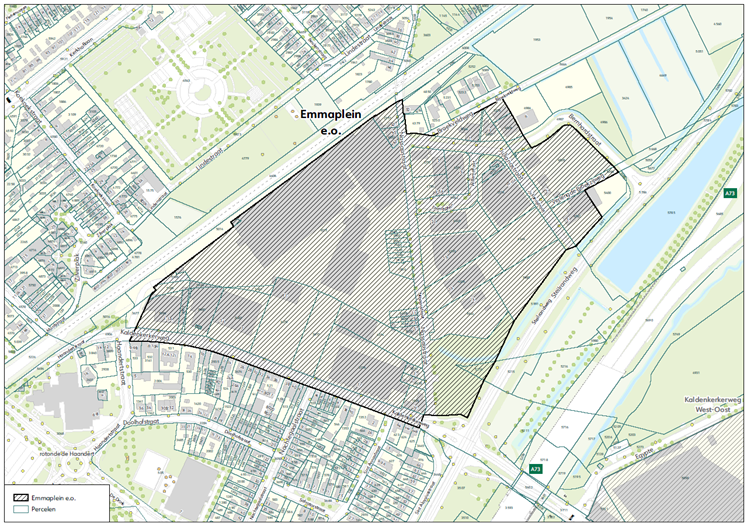The height and width of the screenshot is (523, 747).
Task: Click the bold 'Emmaplein e.o.' map title
Action: click(x=330, y=122)
